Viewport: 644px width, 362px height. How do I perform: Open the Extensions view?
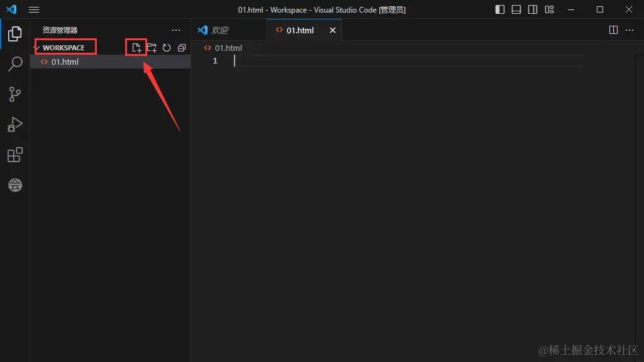pyautogui.click(x=15, y=155)
